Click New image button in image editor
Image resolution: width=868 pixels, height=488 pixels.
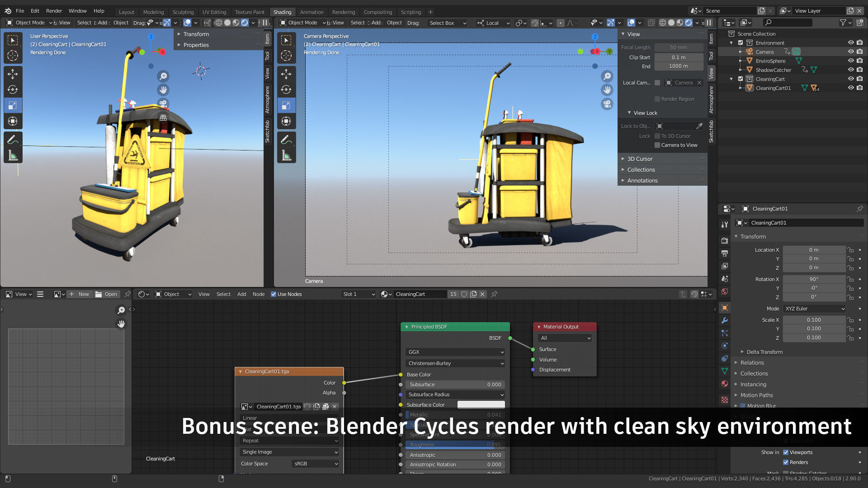[80, 294]
